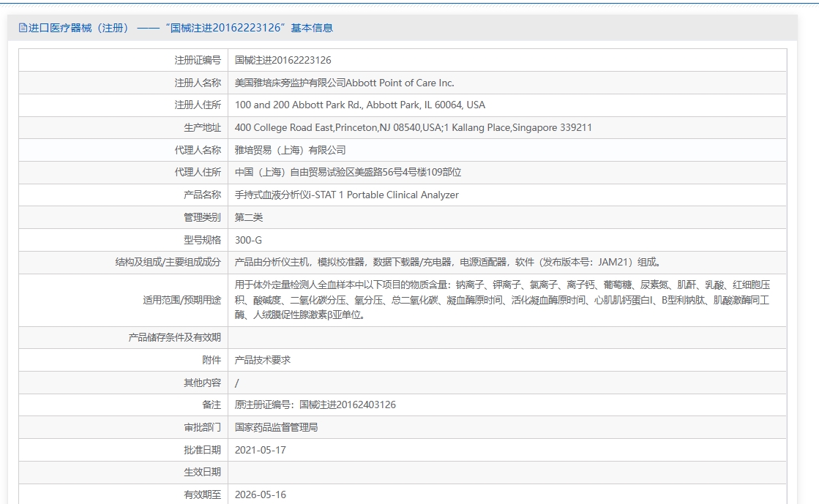
Task: Click the 有效期至 label
Action: 202,494
